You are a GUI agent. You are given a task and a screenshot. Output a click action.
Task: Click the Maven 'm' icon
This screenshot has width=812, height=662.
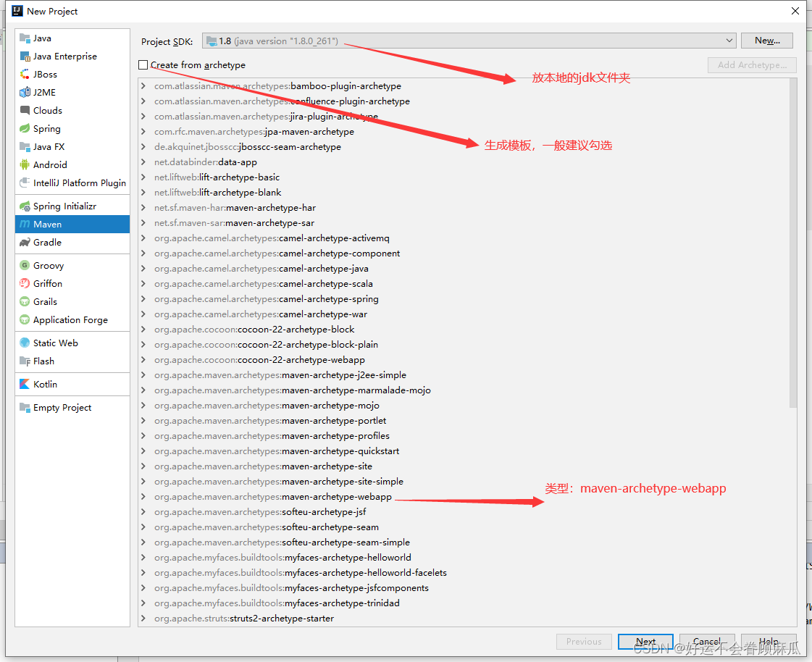tap(25, 225)
